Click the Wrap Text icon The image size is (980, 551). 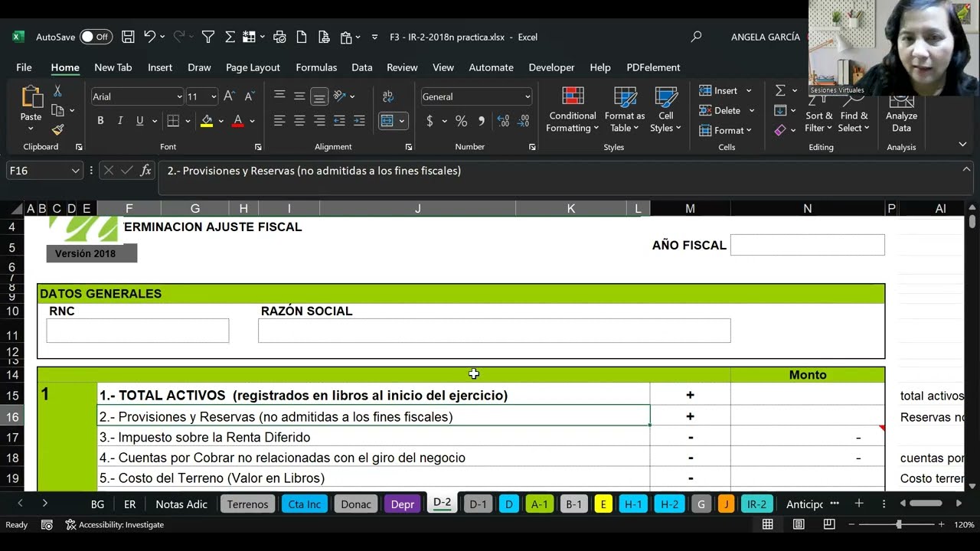388,96
